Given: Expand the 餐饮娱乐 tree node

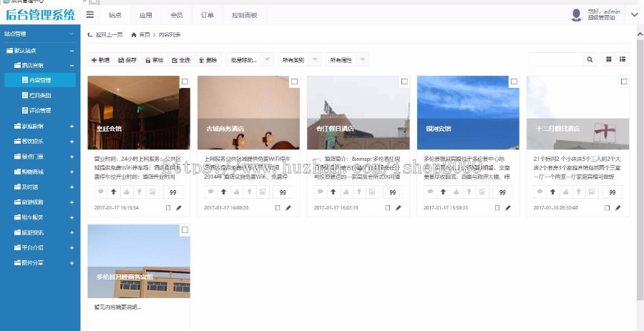Looking at the screenshot, I should coord(72,141).
